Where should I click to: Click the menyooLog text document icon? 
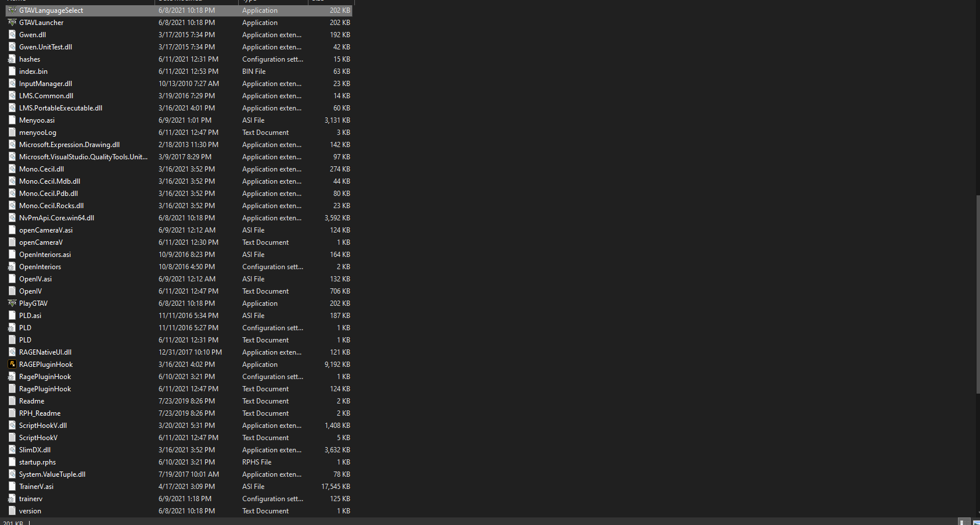12,133
